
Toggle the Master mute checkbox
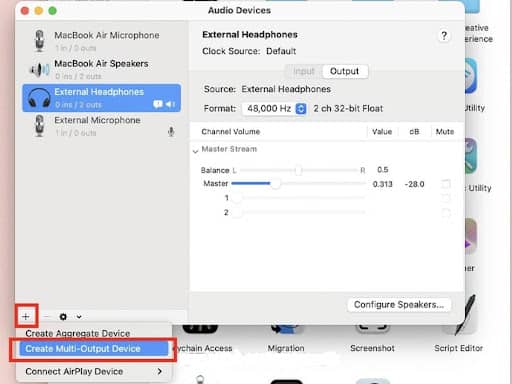point(446,184)
